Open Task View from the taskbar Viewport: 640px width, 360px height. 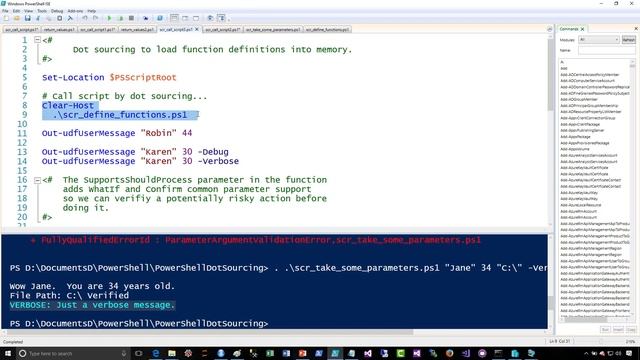pos(138,353)
